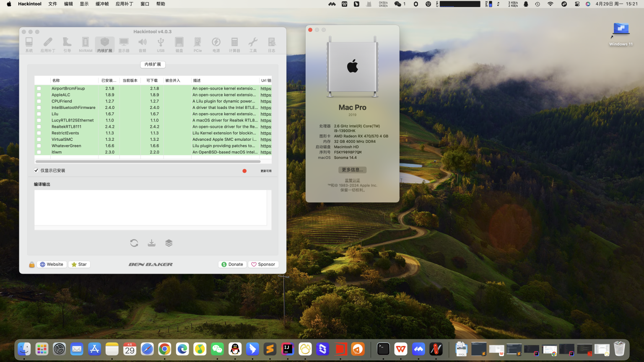Click the download kexts icon
The image size is (644, 362).
(151, 243)
